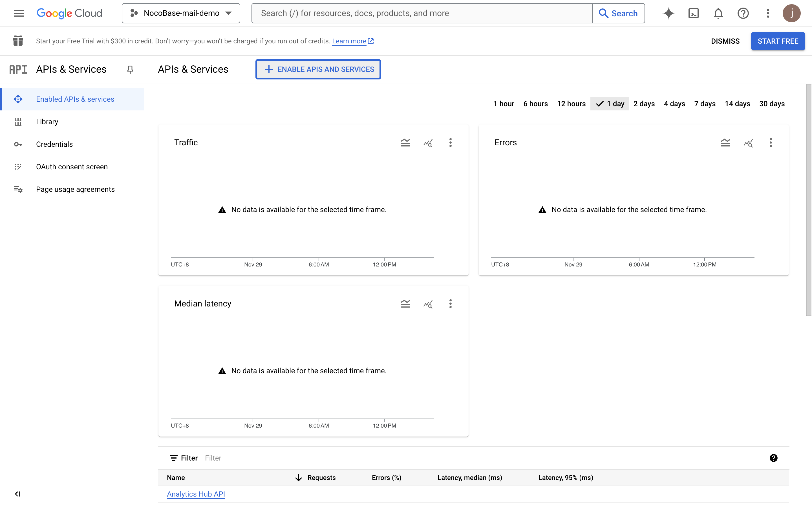
Task: Open the main navigation hamburger menu
Action: (x=19, y=14)
